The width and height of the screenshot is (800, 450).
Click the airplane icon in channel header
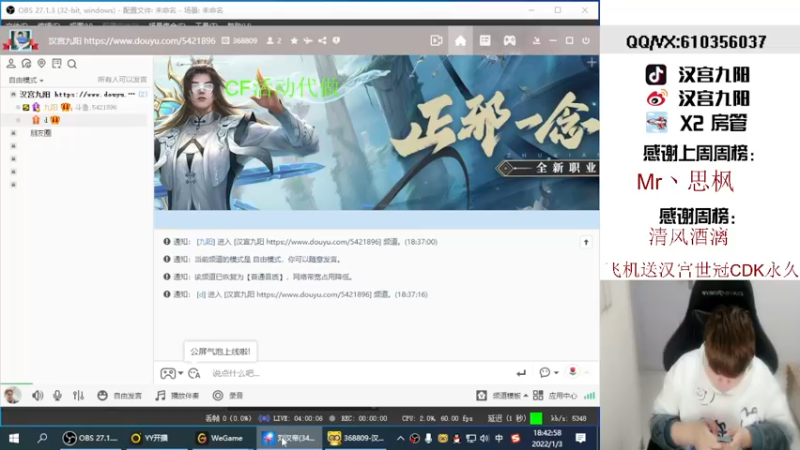pos(308,41)
